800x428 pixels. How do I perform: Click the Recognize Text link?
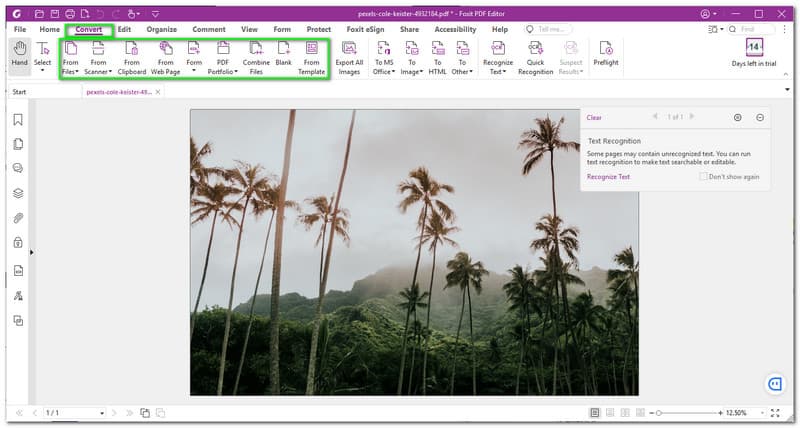608,177
